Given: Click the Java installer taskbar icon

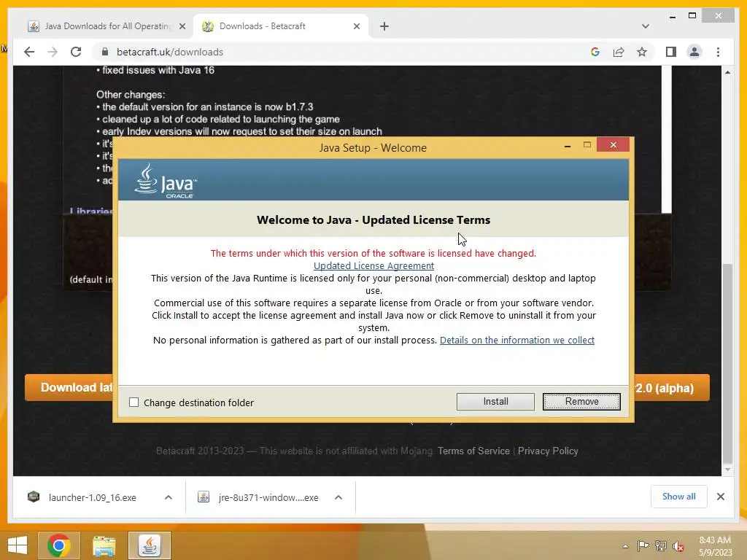Looking at the screenshot, I should pyautogui.click(x=149, y=545).
